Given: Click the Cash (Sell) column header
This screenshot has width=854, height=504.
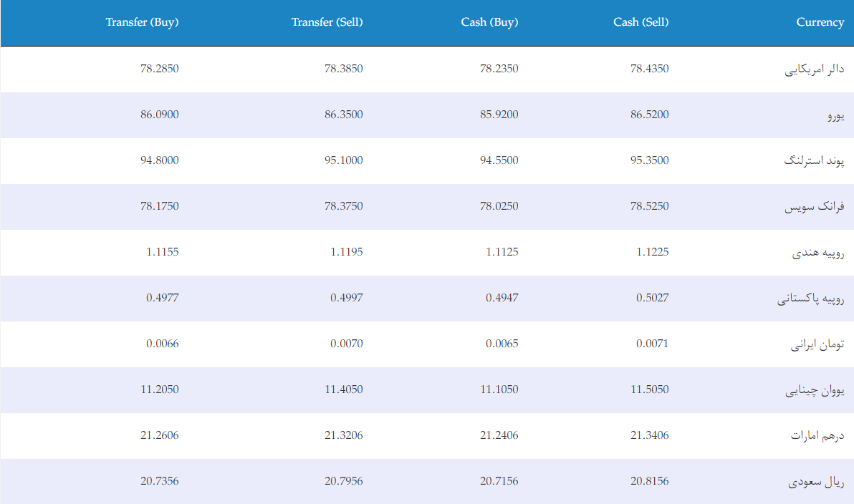Looking at the screenshot, I should [641, 22].
